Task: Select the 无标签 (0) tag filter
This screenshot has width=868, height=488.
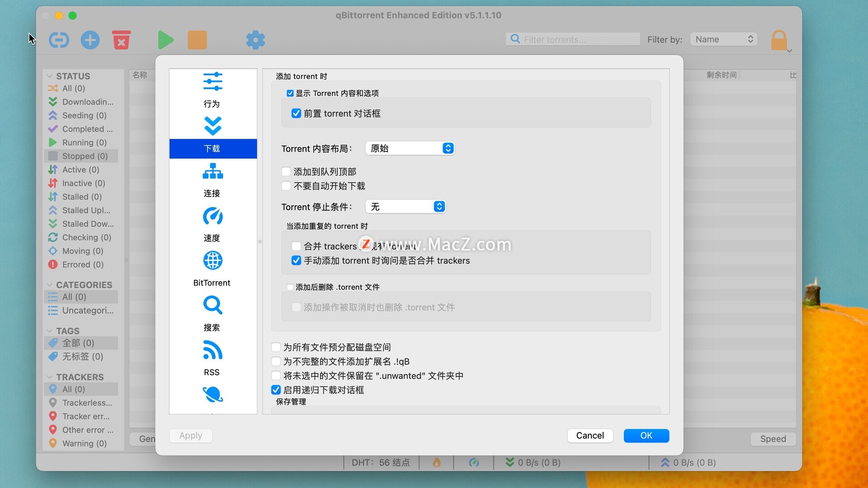Action: (81, 357)
